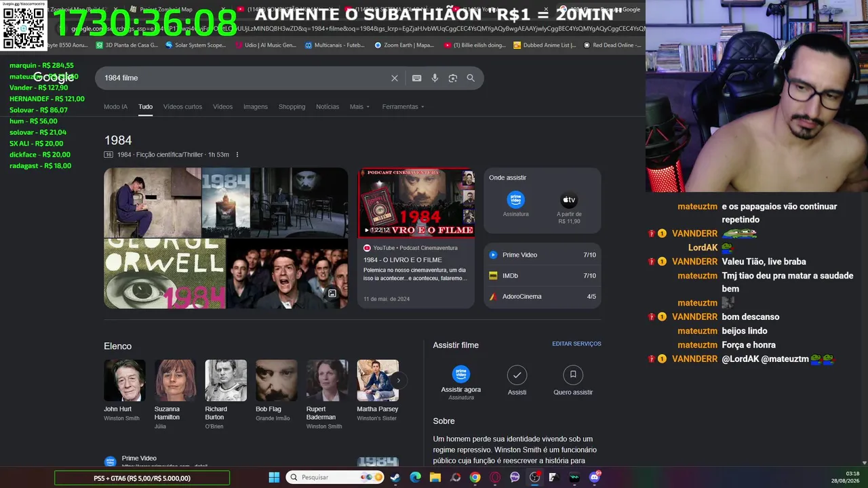Play the '1984 O Livro e o Filme' video

point(416,203)
